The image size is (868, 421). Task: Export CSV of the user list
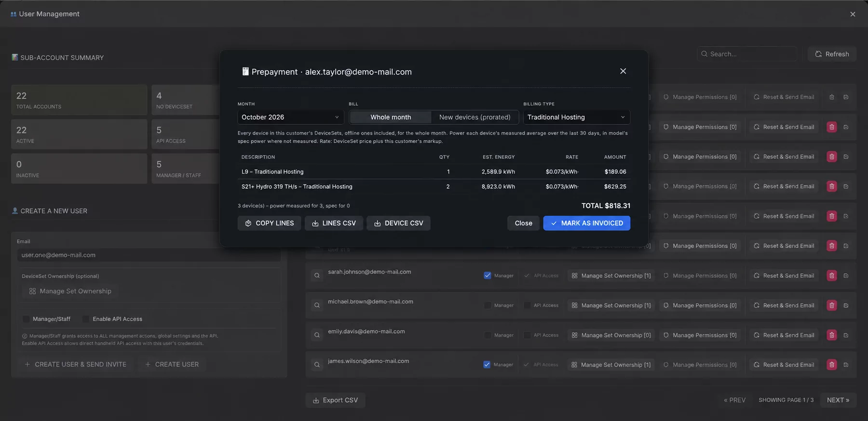335,400
